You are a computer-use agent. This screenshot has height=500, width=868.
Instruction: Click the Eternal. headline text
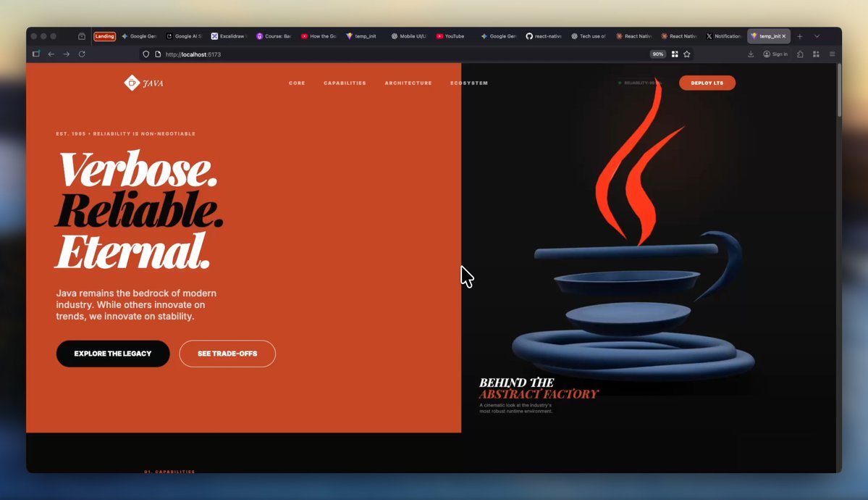pos(133,251)
